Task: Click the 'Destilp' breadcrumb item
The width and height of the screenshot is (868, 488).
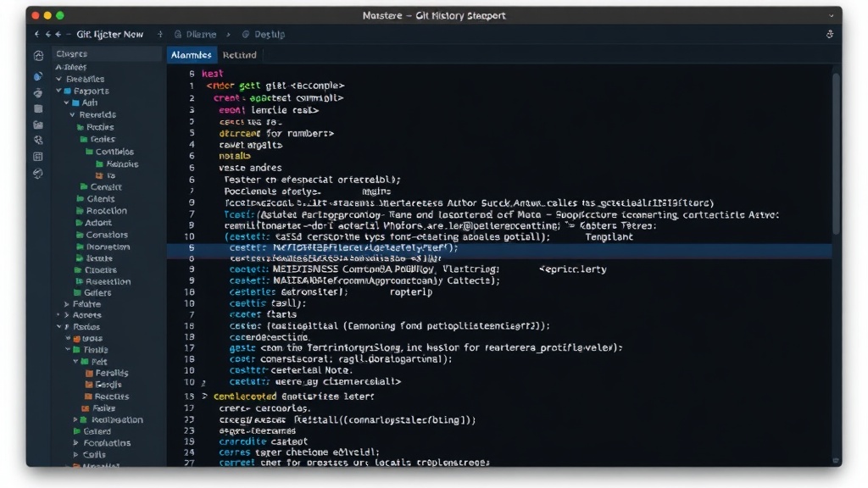Action: (269, 34)
